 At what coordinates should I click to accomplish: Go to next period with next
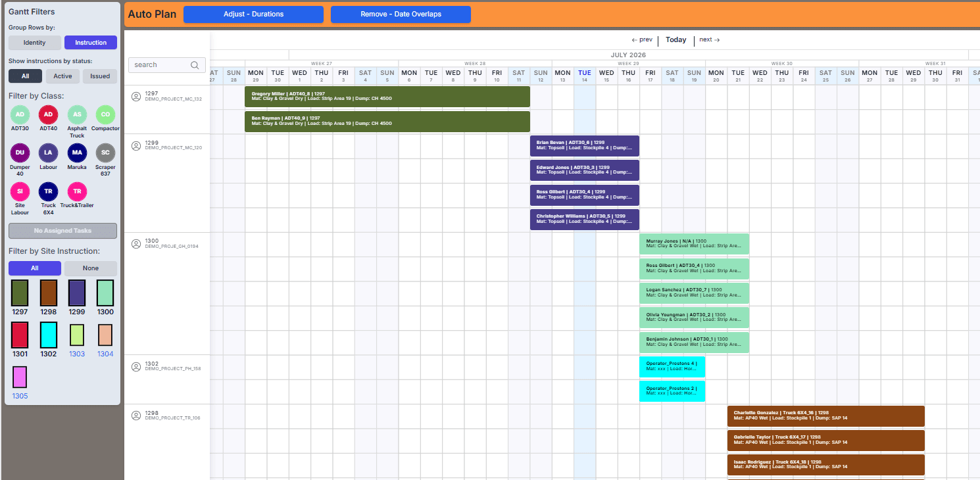tap(710, 40)
